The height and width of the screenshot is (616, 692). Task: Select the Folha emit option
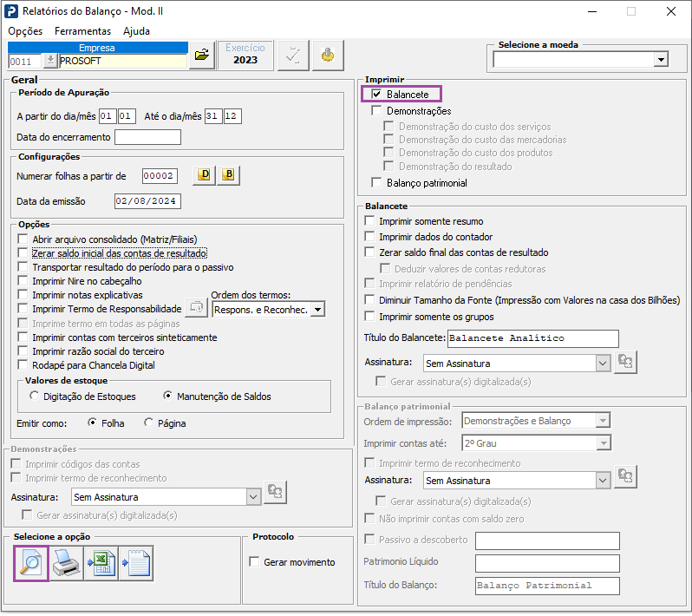(92, 423)
